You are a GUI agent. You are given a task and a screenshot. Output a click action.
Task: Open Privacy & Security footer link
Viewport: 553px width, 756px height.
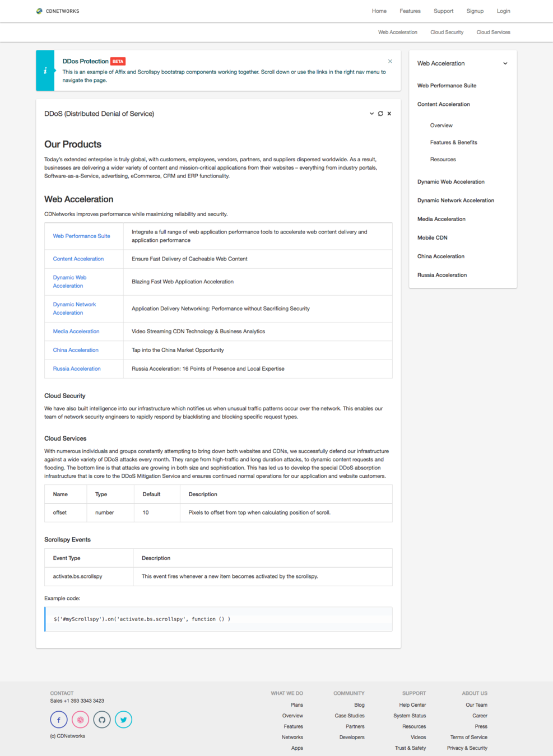coord(467,748)
